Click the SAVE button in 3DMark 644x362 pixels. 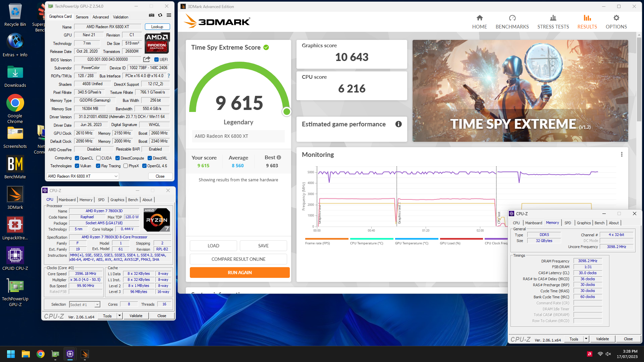pos(263,246)
